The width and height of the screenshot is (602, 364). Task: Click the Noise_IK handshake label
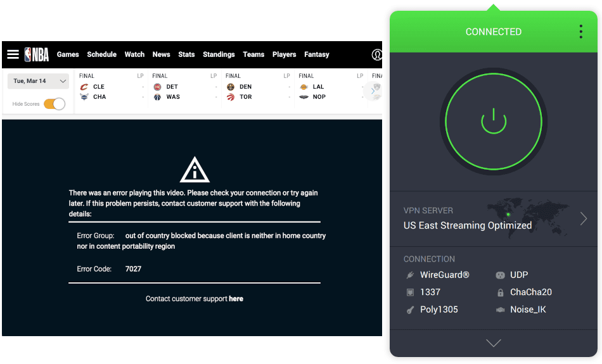pyautogui.click(x=528, y=310)
